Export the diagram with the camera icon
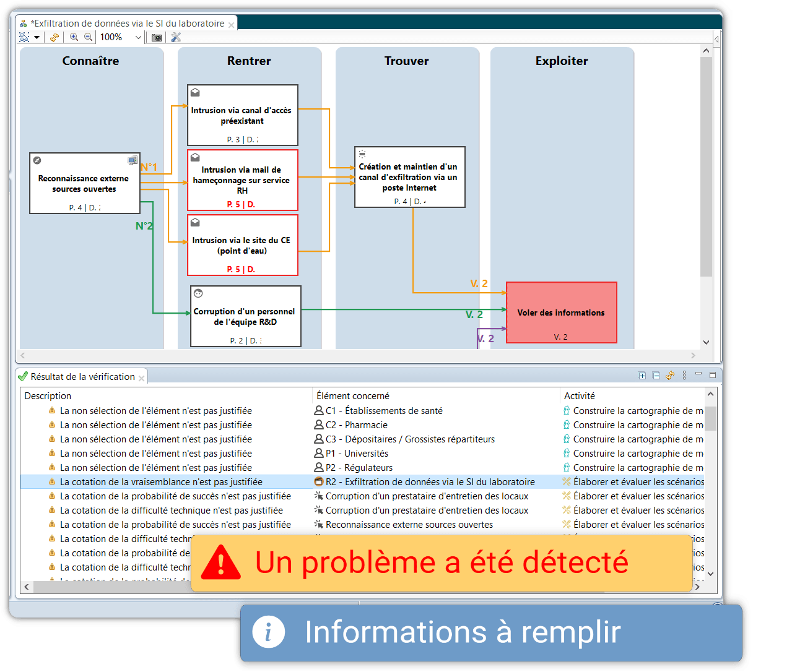Image resolution: width=805 pixels, height=672 pixels. click(x=157, y=37)
